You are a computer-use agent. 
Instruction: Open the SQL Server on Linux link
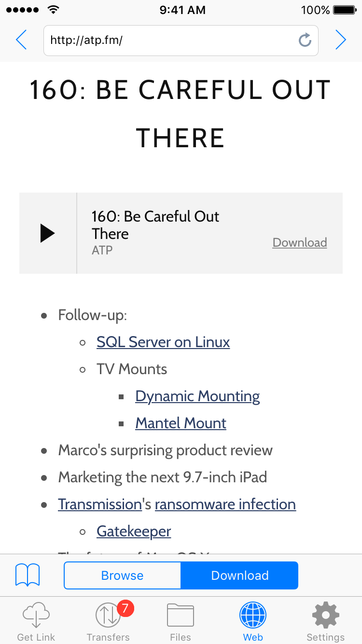pos(163,342)
